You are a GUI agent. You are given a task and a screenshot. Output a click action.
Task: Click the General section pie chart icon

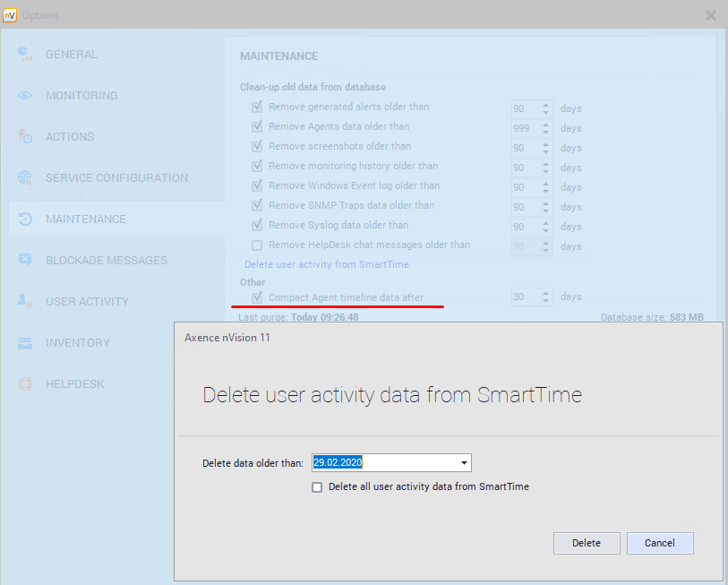(x=25, y=55)
